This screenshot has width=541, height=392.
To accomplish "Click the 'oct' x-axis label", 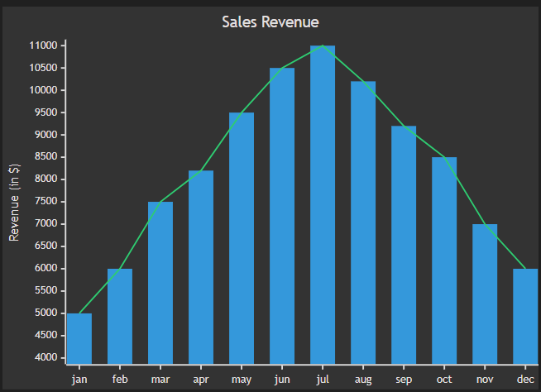I will point(444,380).
